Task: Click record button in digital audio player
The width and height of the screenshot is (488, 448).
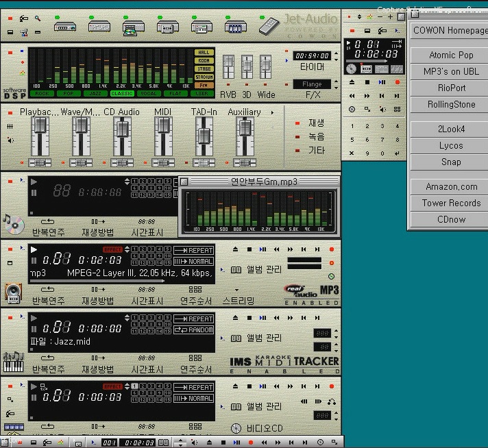Action: coord(332,249)
